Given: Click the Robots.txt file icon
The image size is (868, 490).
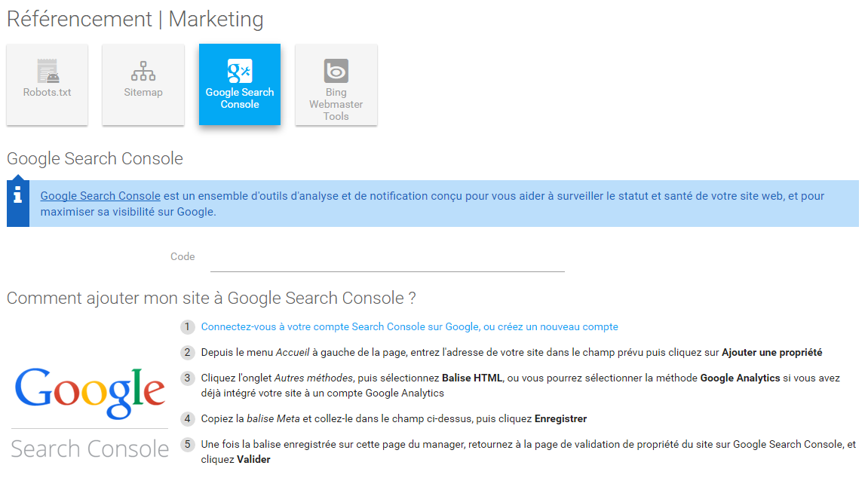Looking at the screenshot, I should coord(48,70).
